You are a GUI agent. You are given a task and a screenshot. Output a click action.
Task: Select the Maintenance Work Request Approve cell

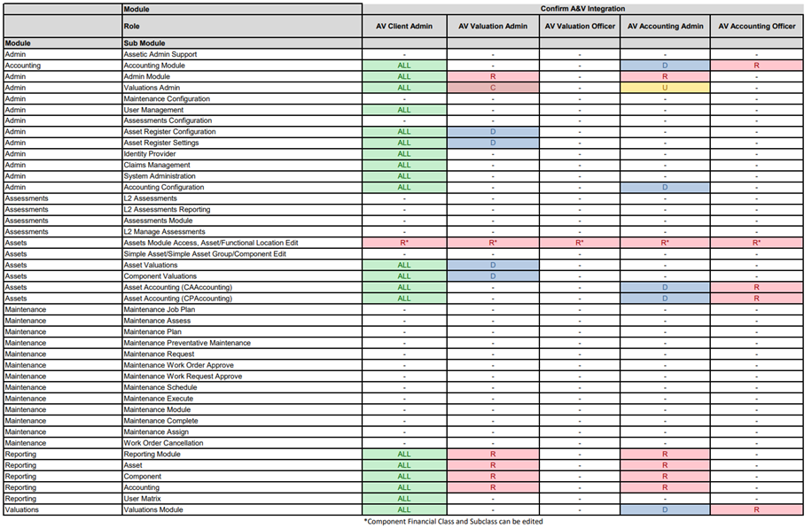tap(242, 377)
